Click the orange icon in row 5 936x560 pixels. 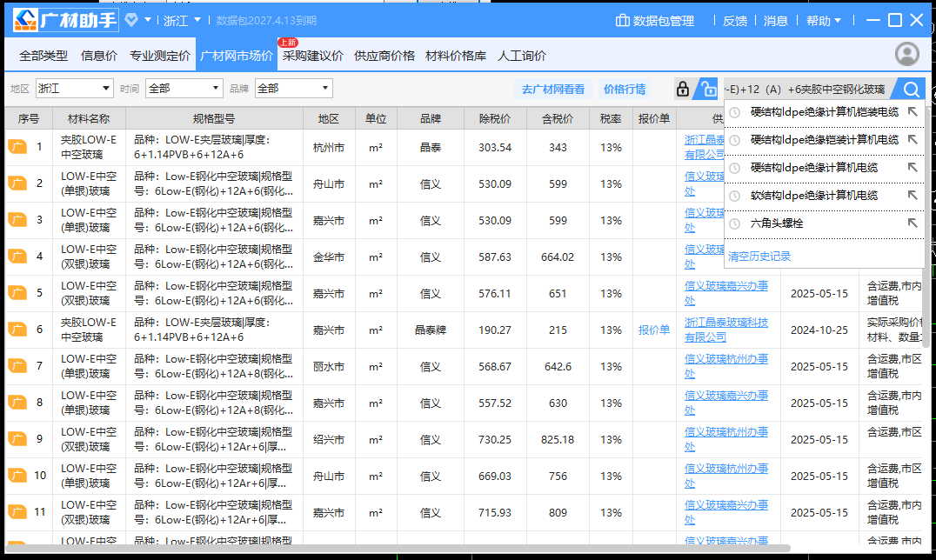tap(18, 293)
